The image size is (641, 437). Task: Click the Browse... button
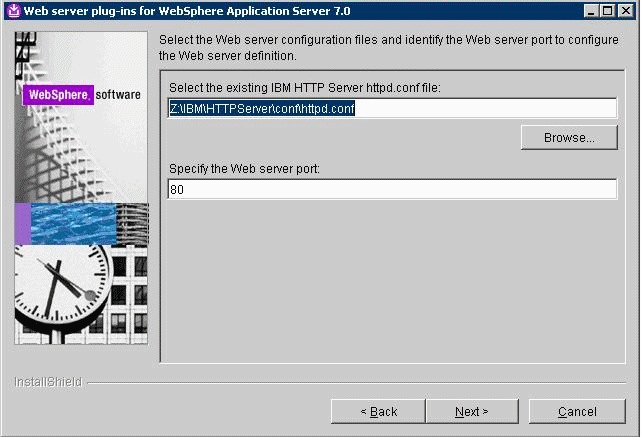pyautogui.click(x=569, y=137)
